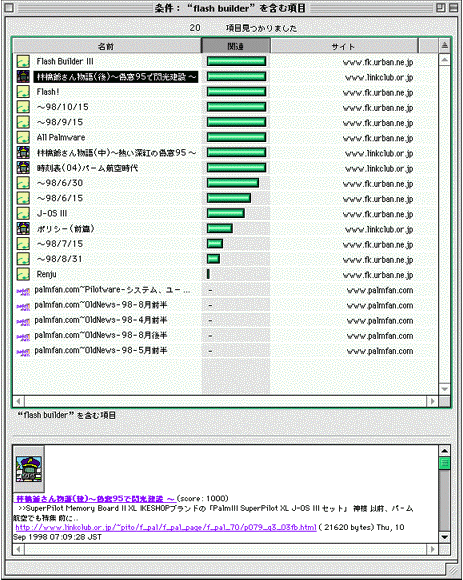Click the green preview pane scroll thumb
This screenshot has width=463, height=580.
click(x=445, y=463)
